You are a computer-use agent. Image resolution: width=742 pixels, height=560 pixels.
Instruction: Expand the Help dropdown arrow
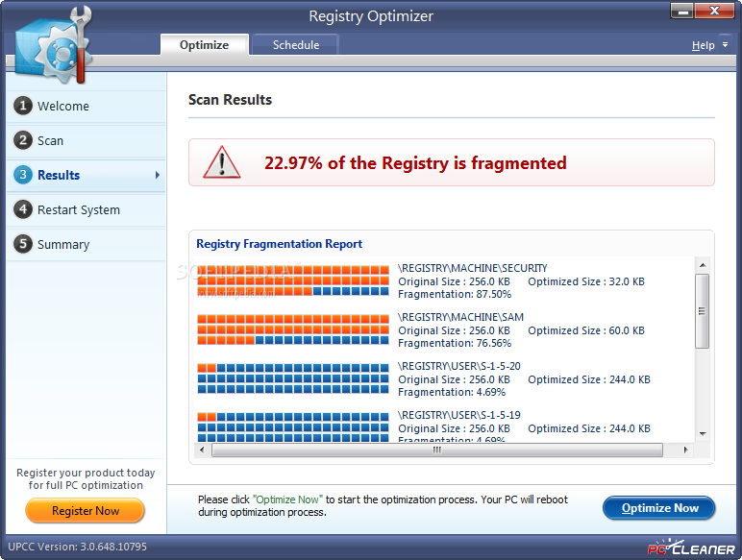pos(725,45)
